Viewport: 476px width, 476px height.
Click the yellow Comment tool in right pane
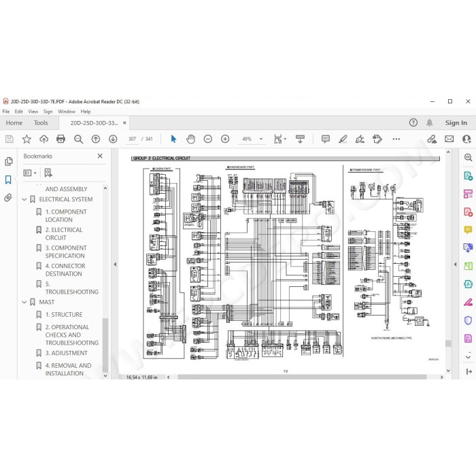[x=468, y=230]
